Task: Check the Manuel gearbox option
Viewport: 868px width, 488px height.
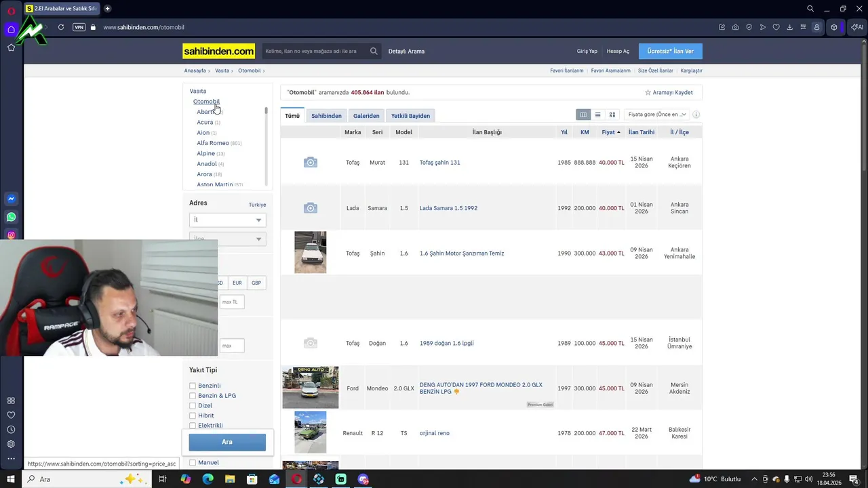Action: [193, 463]
